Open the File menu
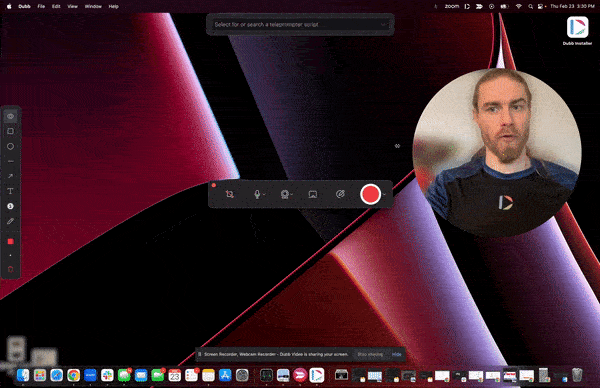This screenshot has width=600, height=388. [x=41, y=6]
